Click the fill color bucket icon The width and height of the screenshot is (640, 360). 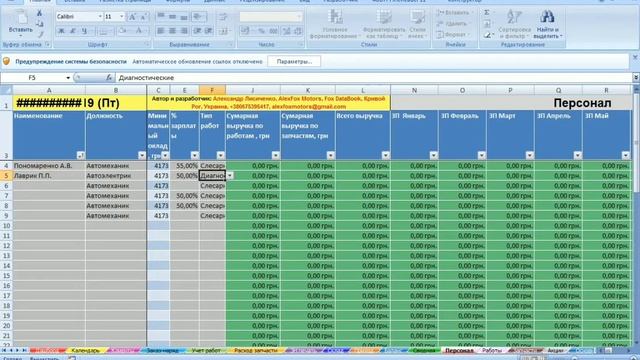pyautogui.click(x=122, y=31)
